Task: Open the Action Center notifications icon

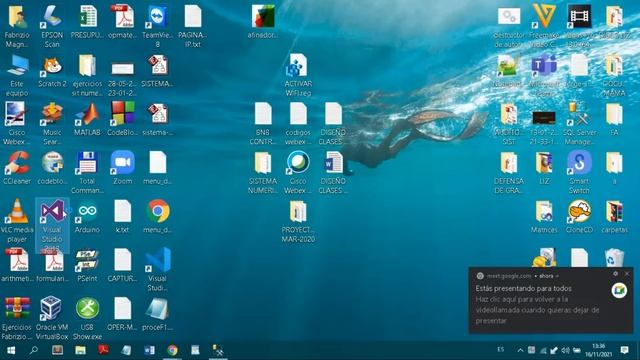Action: point(624,350)
